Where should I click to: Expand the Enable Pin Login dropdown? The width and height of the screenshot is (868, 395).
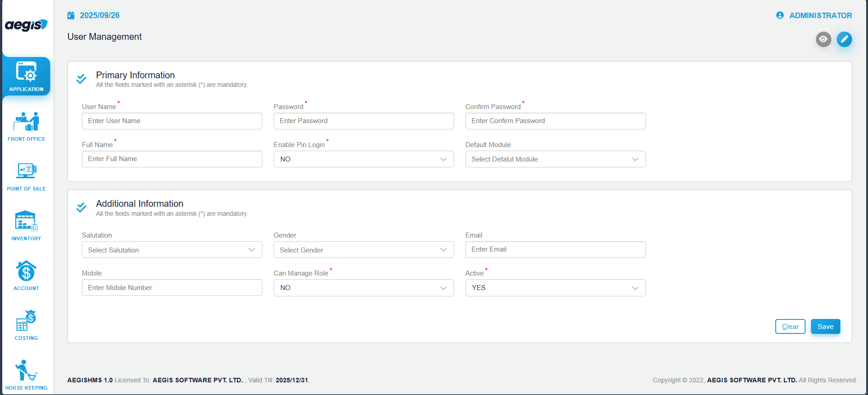click(x=363, y=159)
